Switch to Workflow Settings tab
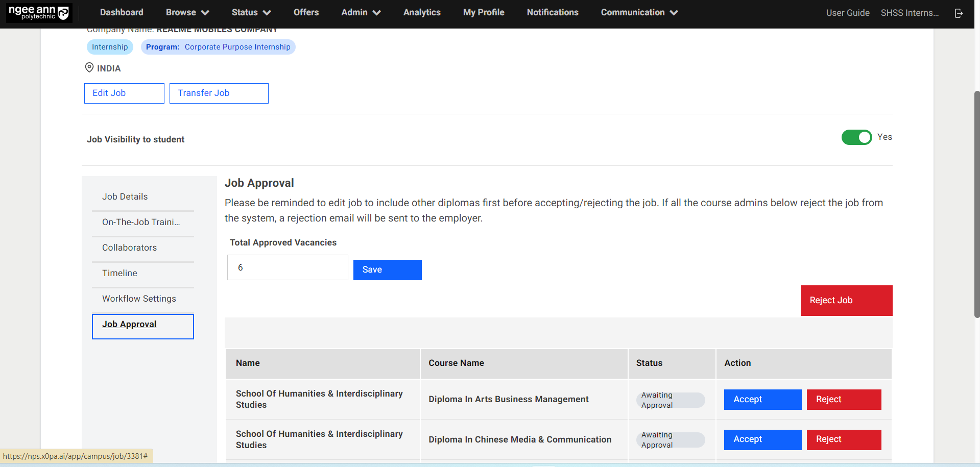Screen dimensions: 980x467 (139, 299)
